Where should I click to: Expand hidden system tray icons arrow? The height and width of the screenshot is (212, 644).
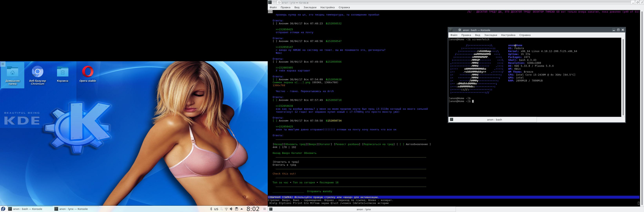[241, 209]
